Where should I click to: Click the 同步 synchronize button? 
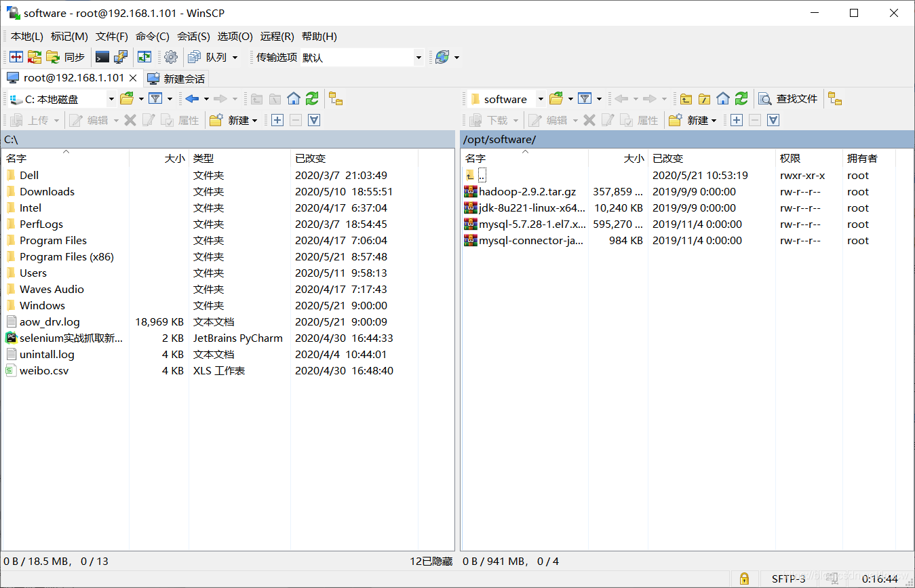66,58
